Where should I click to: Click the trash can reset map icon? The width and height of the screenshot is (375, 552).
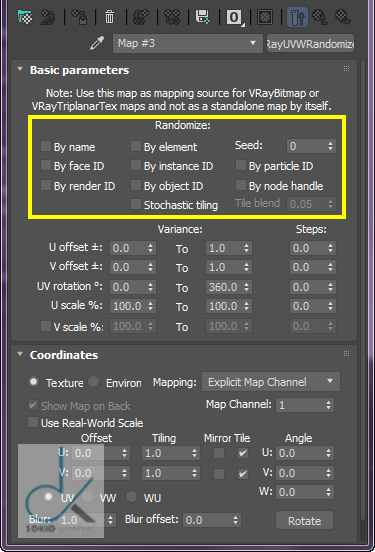[110, 17]
